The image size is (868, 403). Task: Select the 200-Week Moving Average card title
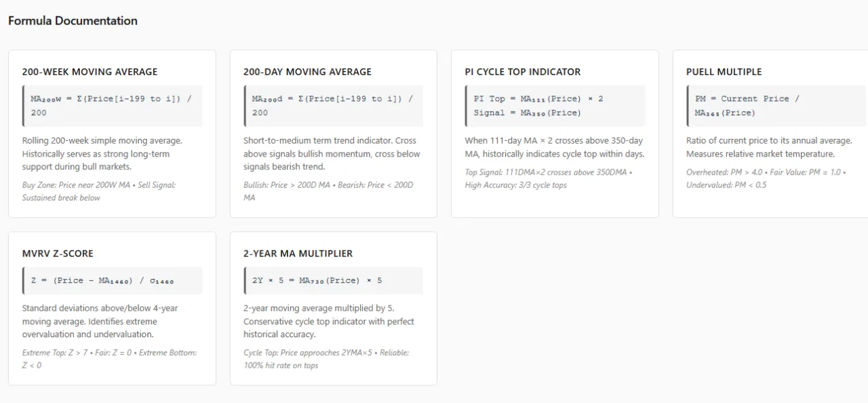point(90,72)
